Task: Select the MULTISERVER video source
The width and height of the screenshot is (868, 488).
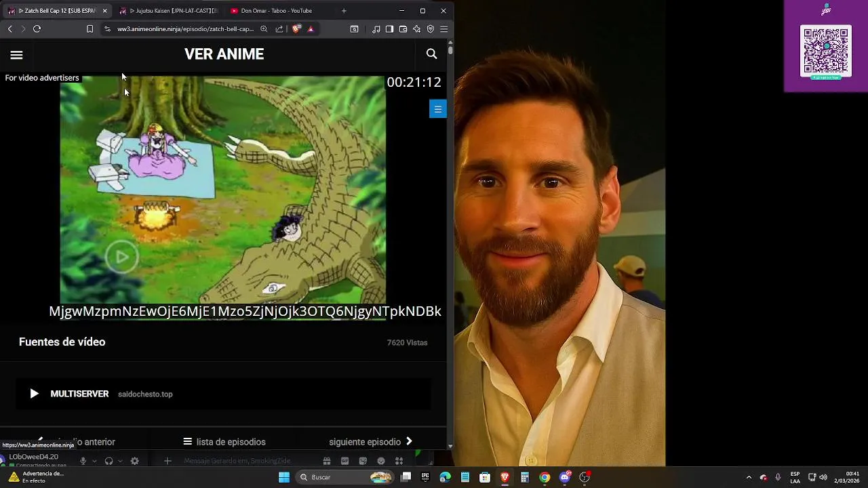Action: (x=224, y=394)
